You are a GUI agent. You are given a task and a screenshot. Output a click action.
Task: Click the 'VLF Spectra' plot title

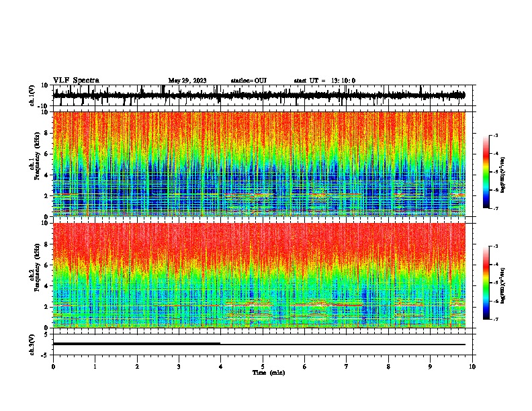76,81
